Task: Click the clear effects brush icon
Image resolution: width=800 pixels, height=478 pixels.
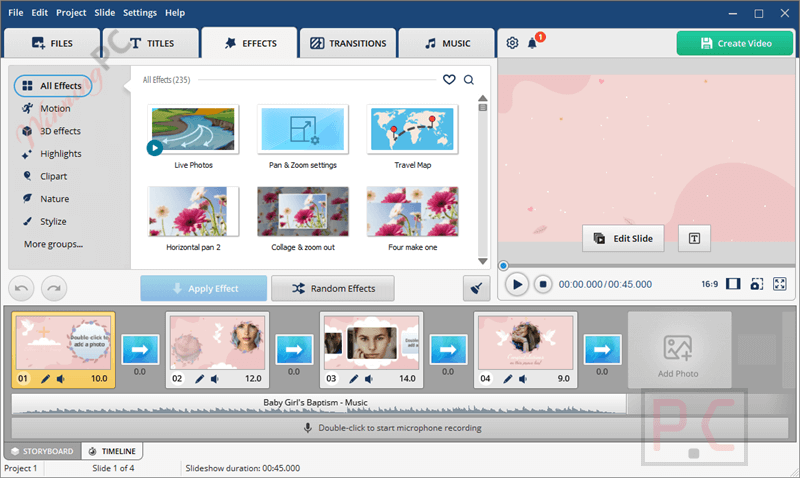Action: [477, 288]
